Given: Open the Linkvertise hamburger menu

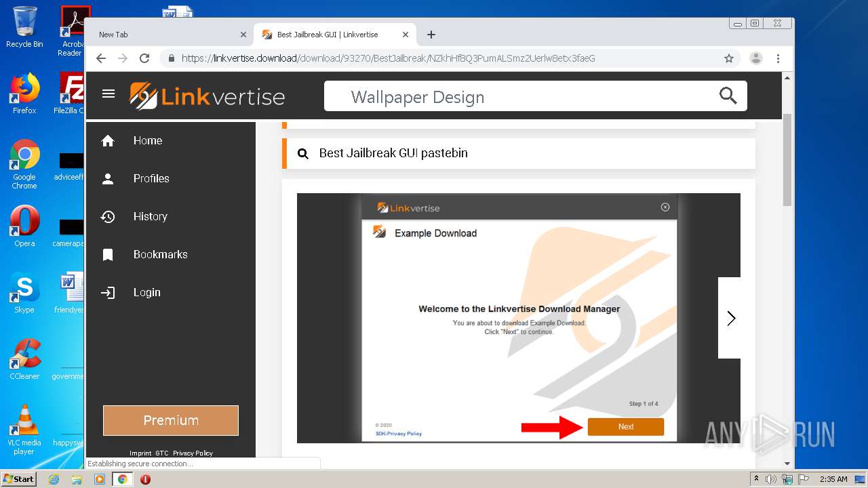Looking at the screenshot, I should point(108,94).
